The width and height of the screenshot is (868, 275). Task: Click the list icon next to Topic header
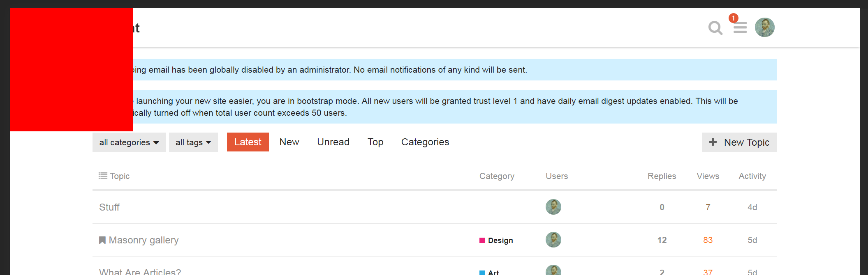coord(103,176)
